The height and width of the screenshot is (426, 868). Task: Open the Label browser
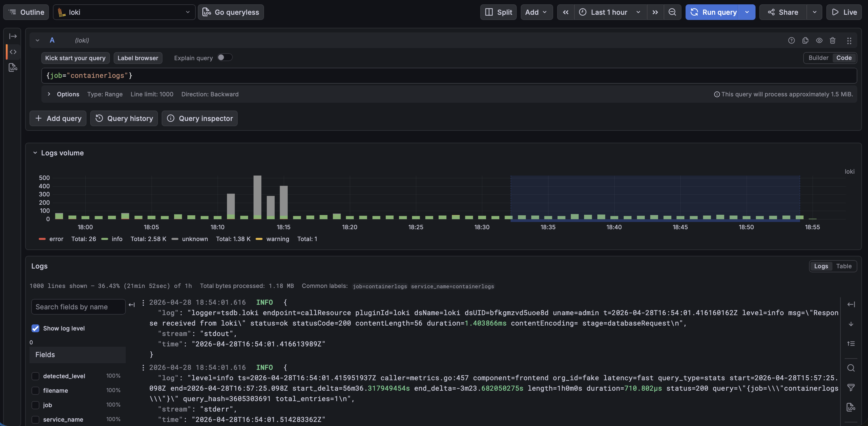click(138, 58)
